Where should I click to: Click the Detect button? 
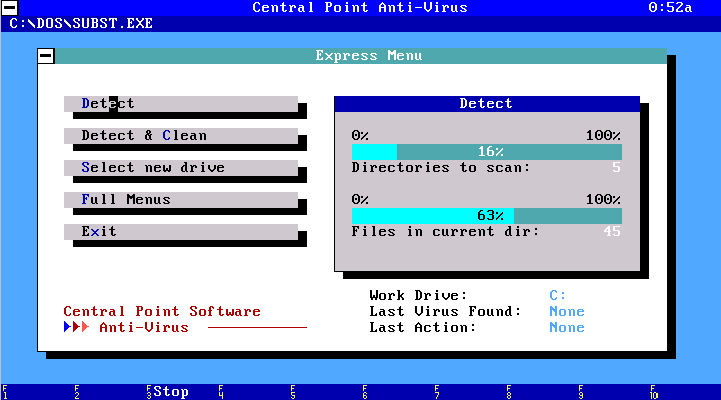pos(181,103)
